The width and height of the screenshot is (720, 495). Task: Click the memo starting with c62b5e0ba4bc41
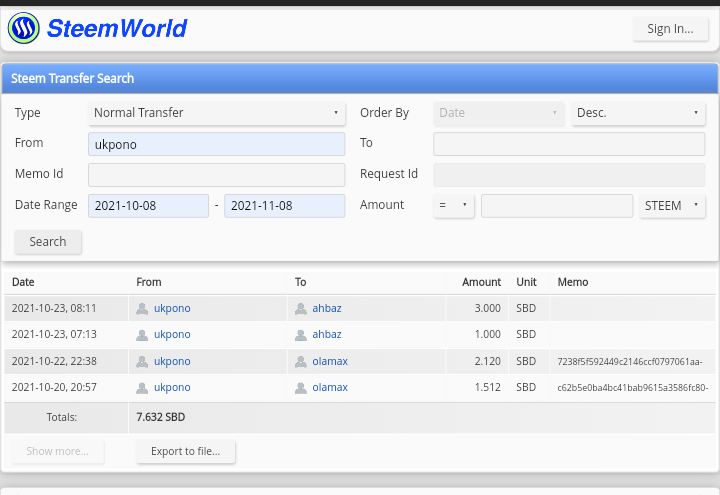pos(632,388)
